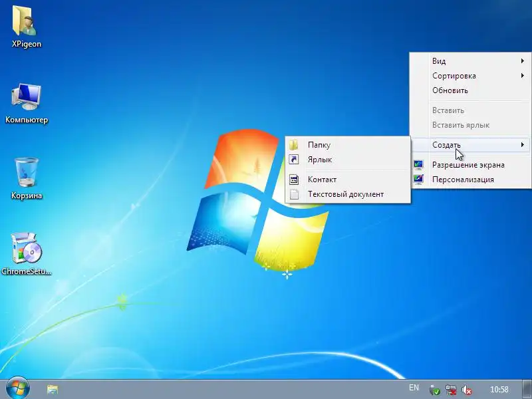Click the contact card icon beside Контакт
This screenshot has height=399, width=532.
click(x=294, y=180)
